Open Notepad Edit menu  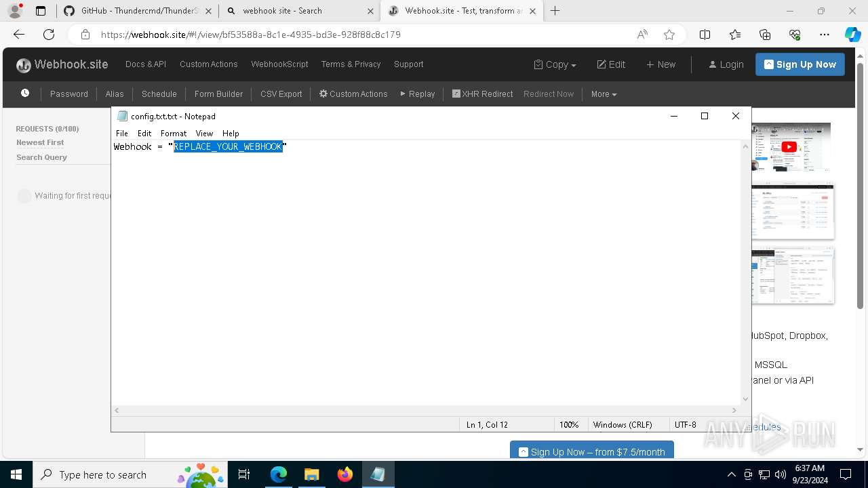[144, 134]
